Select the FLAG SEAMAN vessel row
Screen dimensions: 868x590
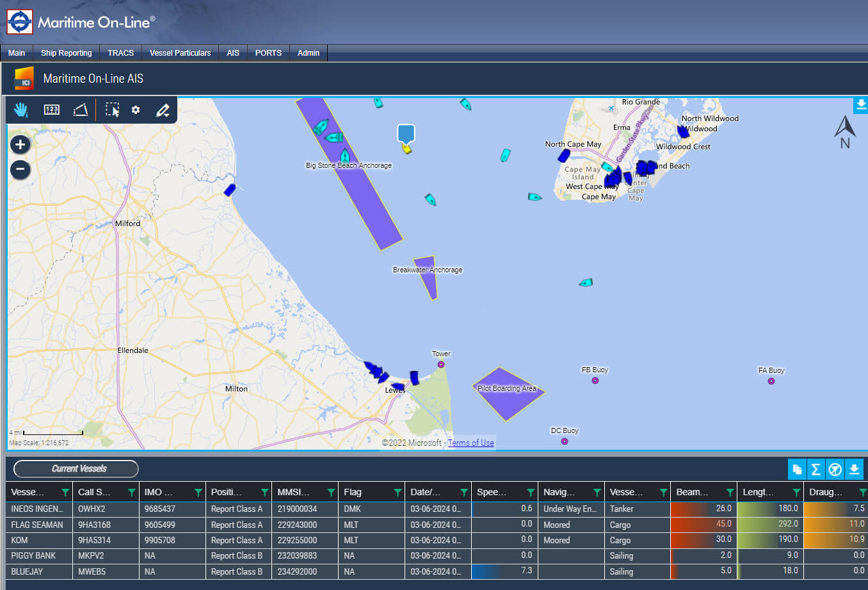pos(437,525)
